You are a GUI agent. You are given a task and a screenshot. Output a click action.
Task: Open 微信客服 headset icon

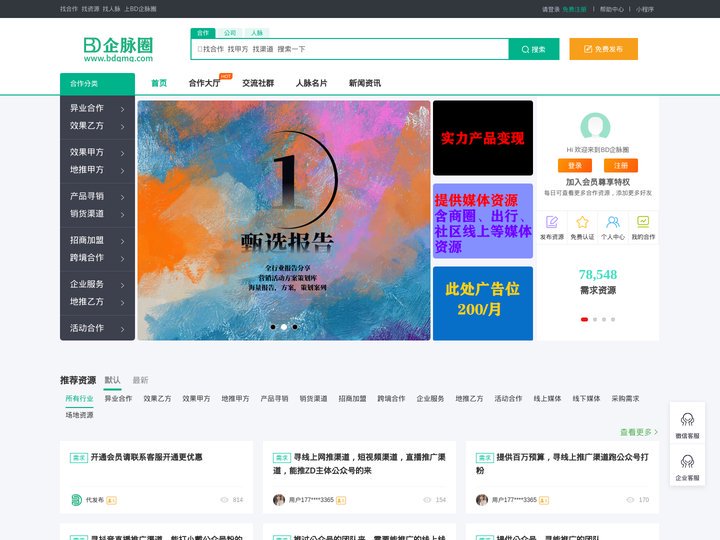click(x=687, y=419)
